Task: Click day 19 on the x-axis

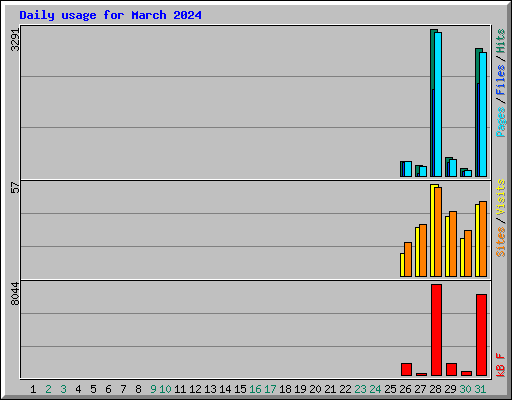Action: (300, 389)
